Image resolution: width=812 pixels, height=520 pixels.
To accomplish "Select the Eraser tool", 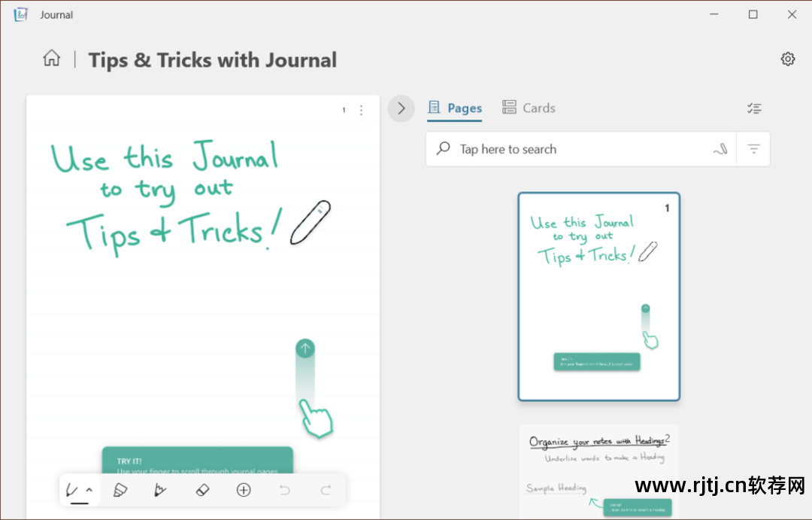I will tap(202, 490).
